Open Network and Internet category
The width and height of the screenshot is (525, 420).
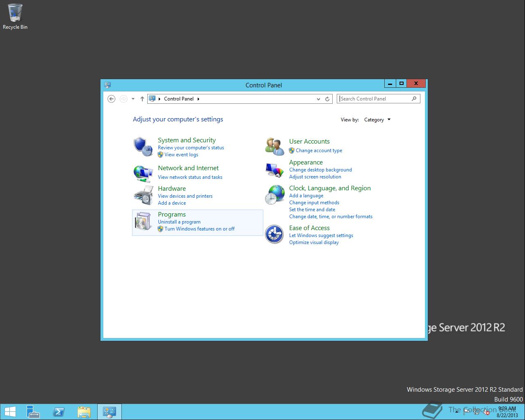point(188,168)
